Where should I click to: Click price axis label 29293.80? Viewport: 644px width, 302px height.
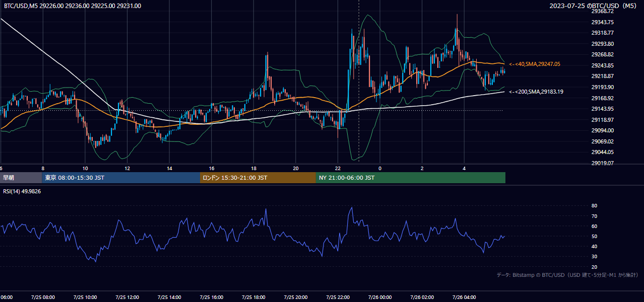tap(603, 44)
